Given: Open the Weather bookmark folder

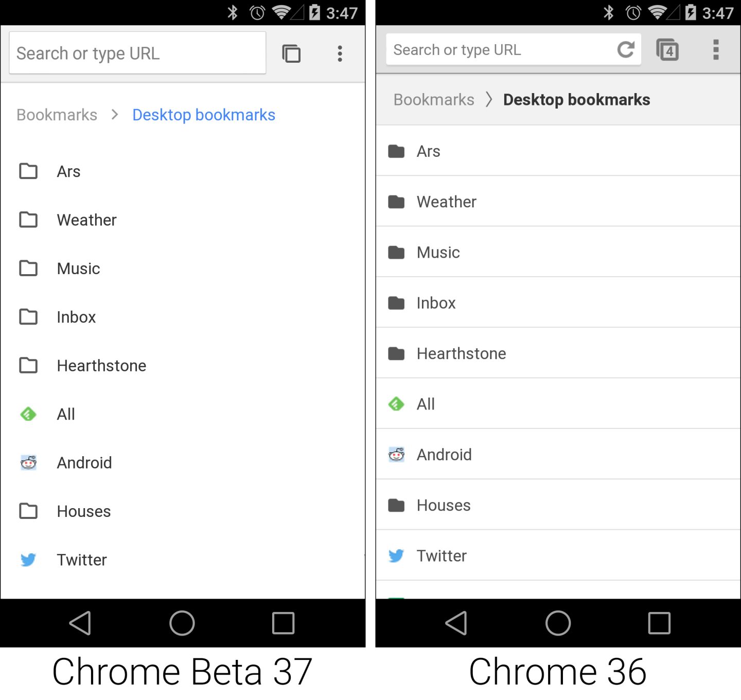Looking at the screenshot, I should (86, 220).
